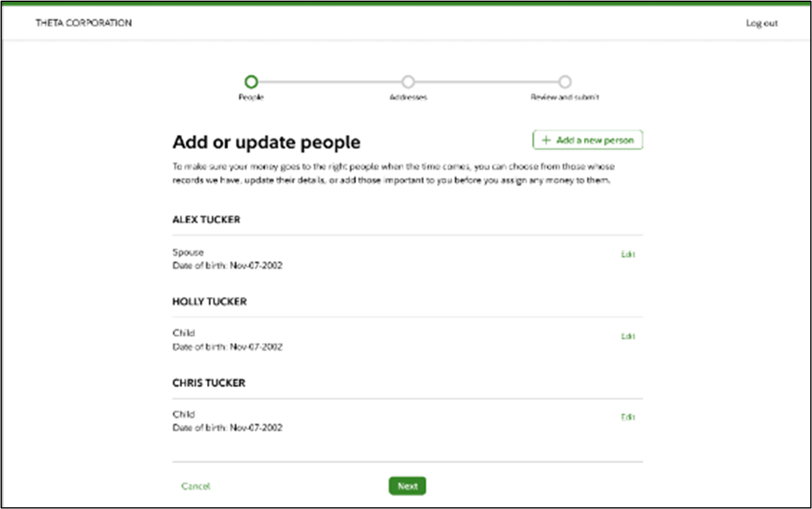Select the HOLLY TUCKER name heading
Image resolution: width=812 pixels, height=509 pixels.
[x=209, y=301]
